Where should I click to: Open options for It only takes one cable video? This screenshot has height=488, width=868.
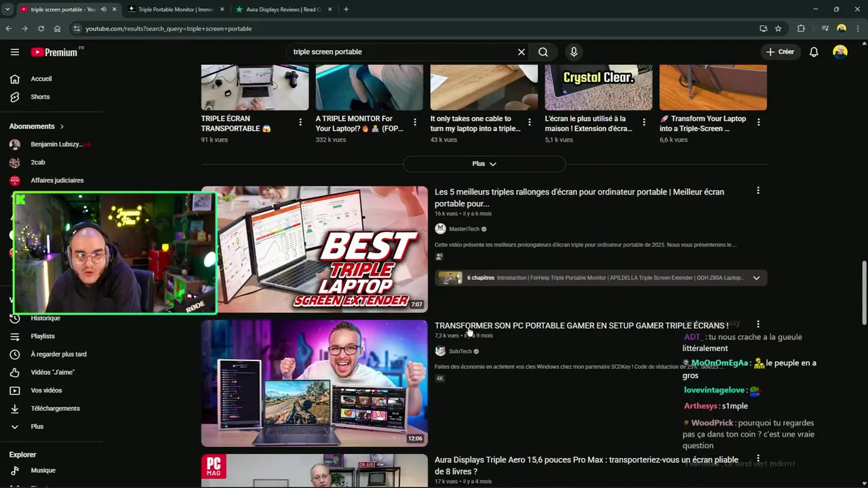pos(530,123)
